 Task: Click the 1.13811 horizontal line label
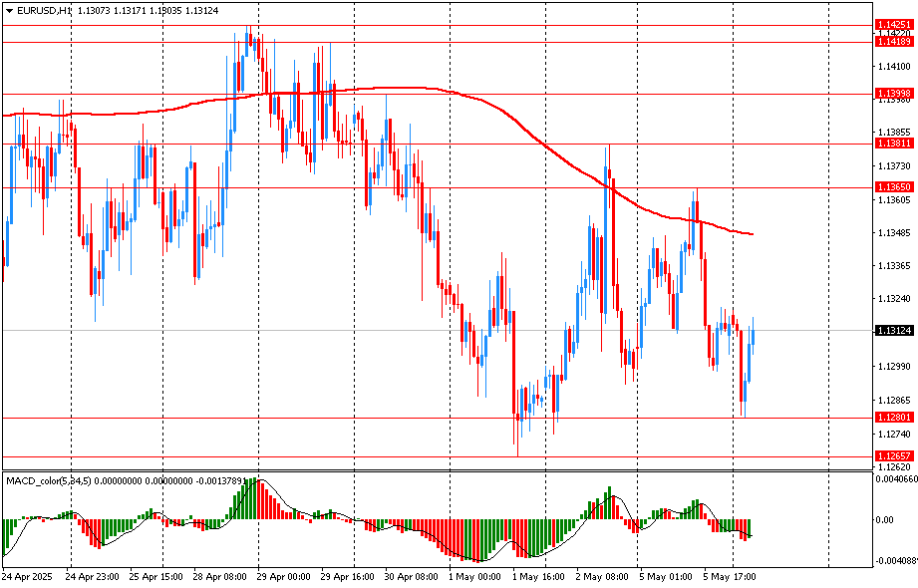[892, 144]
